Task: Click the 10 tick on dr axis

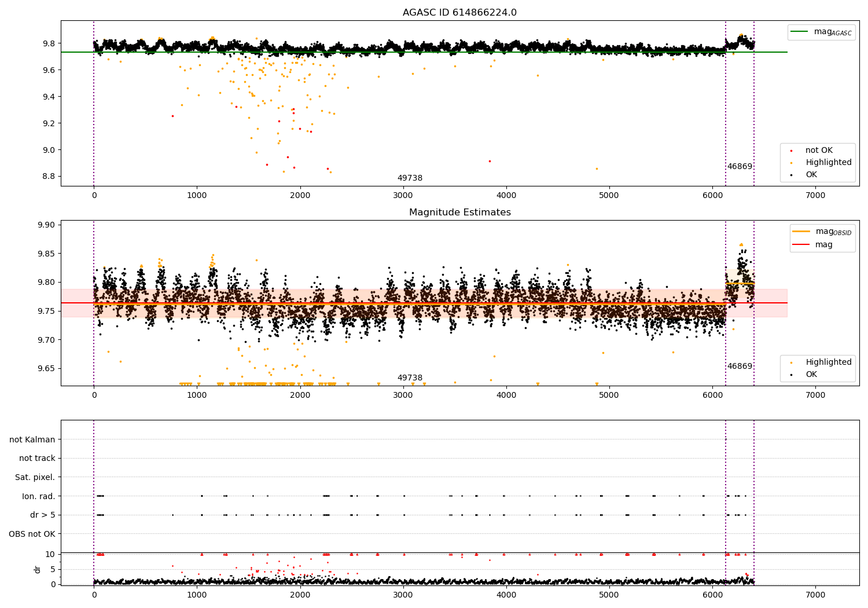Action: [50, 554]
